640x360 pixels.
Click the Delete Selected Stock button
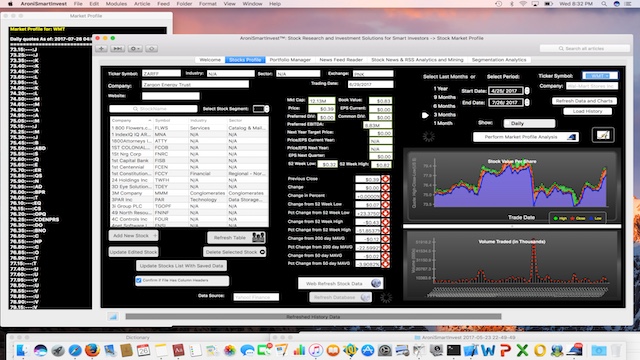tap(235, 252)
